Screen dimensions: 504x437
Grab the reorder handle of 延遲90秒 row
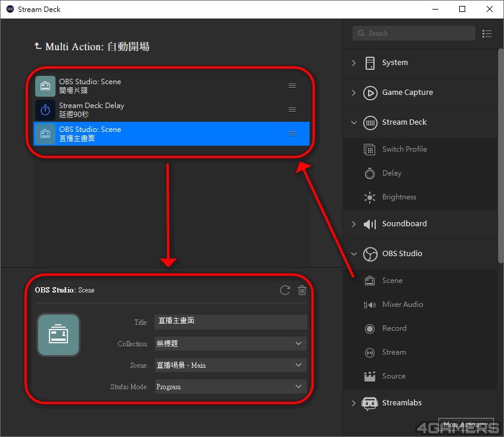292,110
